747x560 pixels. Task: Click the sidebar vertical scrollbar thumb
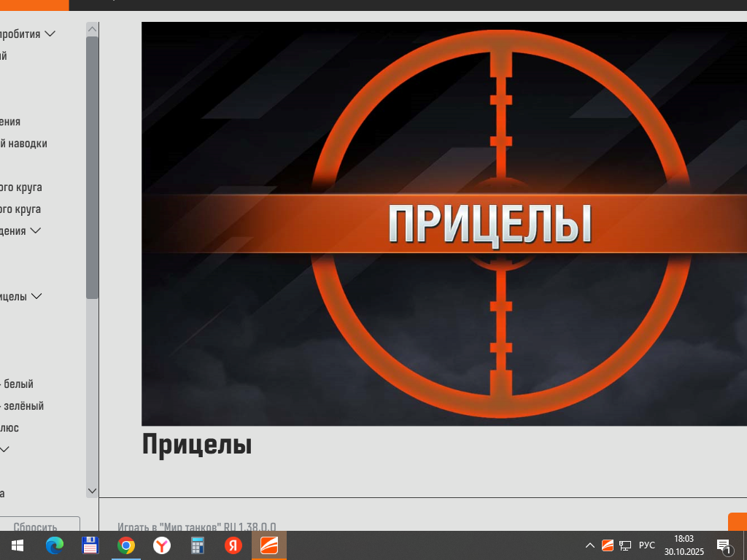(92, 168)
